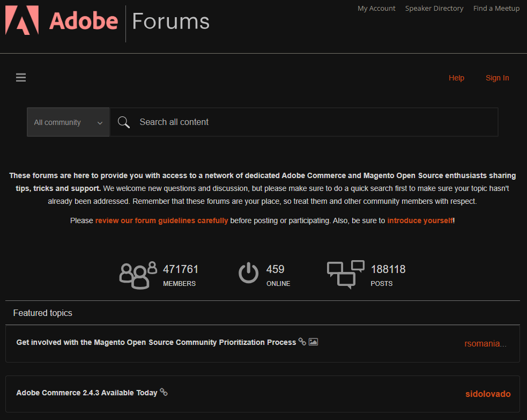Click the Forums header title
Screen dimensions: 527x420
(x=170, y=21)
